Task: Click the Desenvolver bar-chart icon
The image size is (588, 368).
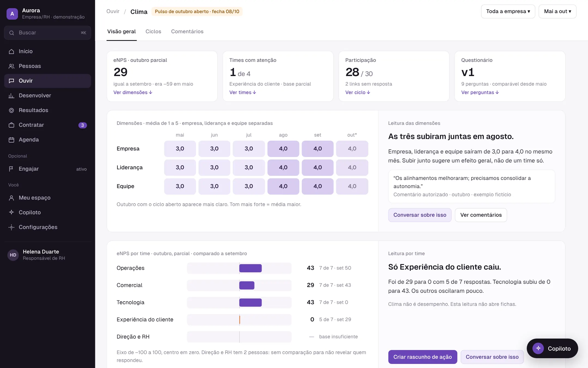Action: (11, 96)
